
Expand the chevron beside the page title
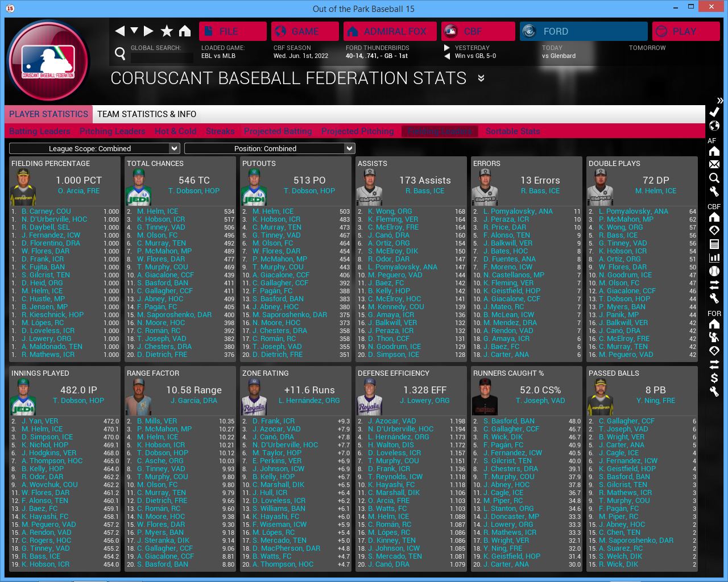pos(481,78)
